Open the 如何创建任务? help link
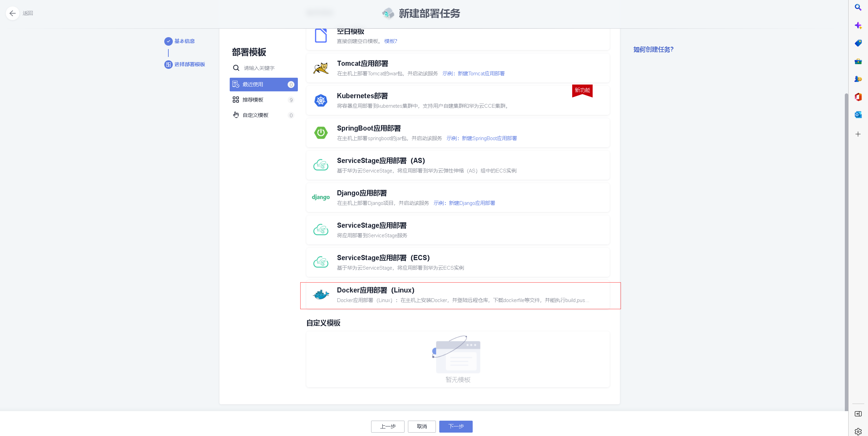The image size is (868, 436). click(x=653, y=49)
